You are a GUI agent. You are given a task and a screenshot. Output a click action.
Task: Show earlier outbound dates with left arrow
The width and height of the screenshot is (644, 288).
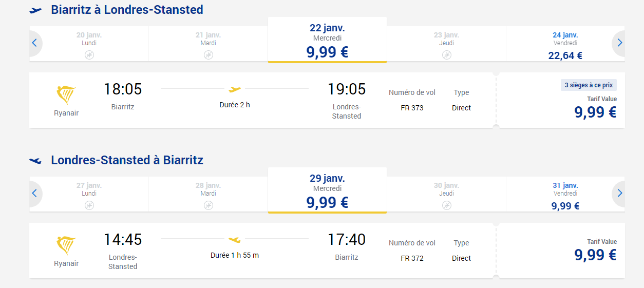coord(35,43)
